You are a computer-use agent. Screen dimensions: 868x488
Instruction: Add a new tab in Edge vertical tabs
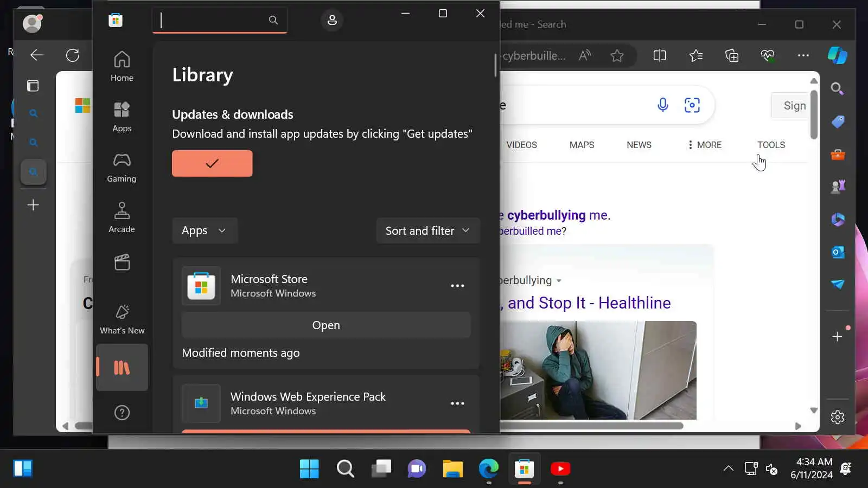pyautogui.click(x=33, y=205)
